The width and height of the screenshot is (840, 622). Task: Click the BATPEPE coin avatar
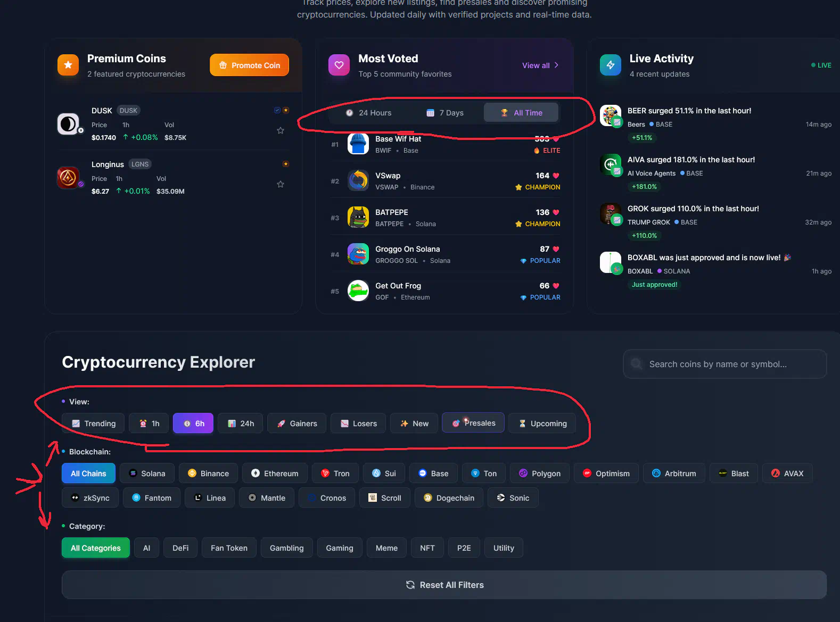358,218
